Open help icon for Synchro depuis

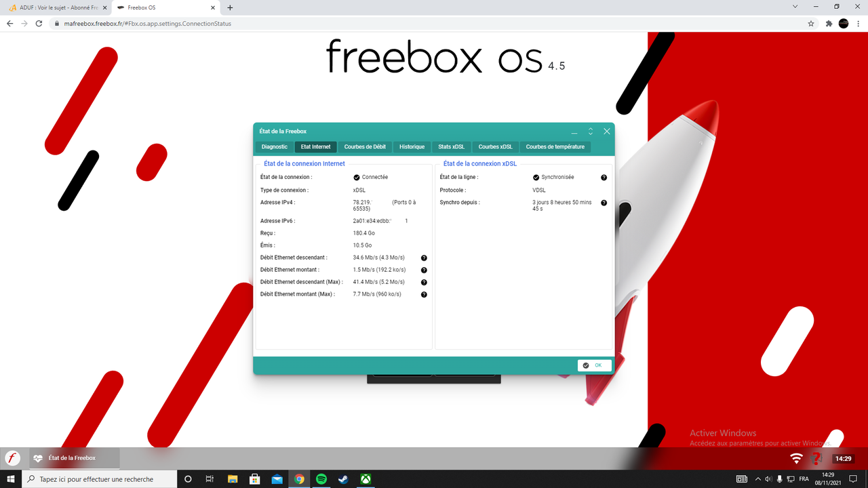[604, 203]
